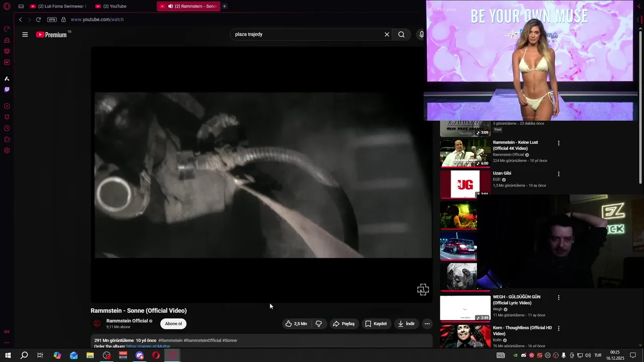The height and width of the screenshot is (362, 644).
Task: Open site security lock icon
Action: pos(63,20)
